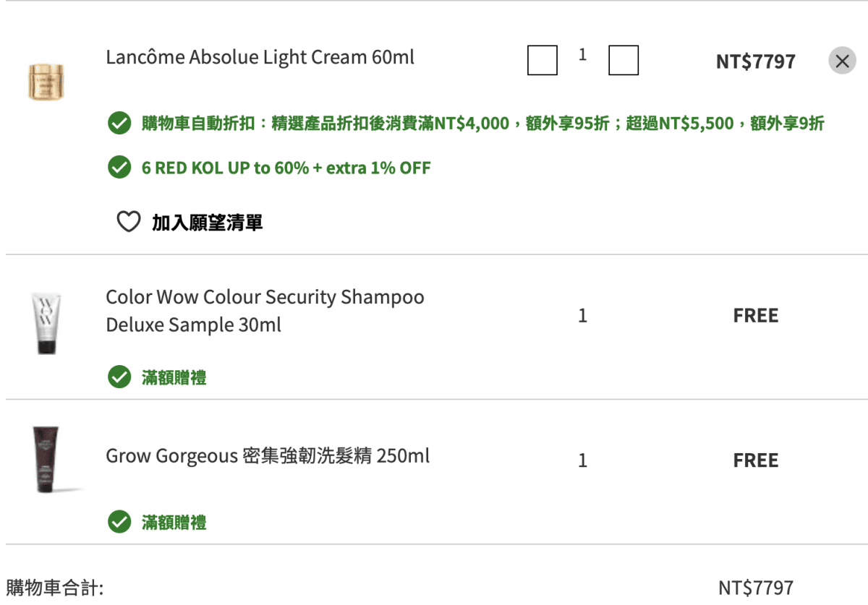Click the 購物車自動折扣 promotion message
The image size is (868, 605).
pos(482,124)
